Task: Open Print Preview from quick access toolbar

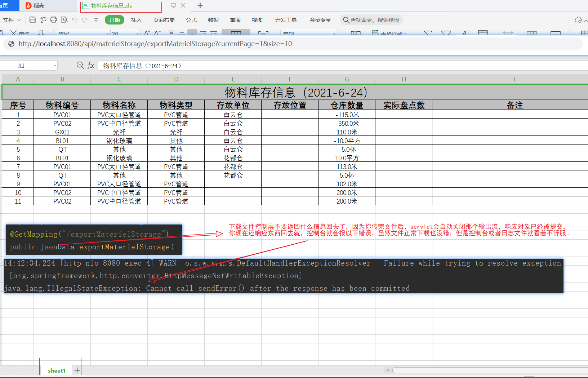Action: [x=64, y=20]
